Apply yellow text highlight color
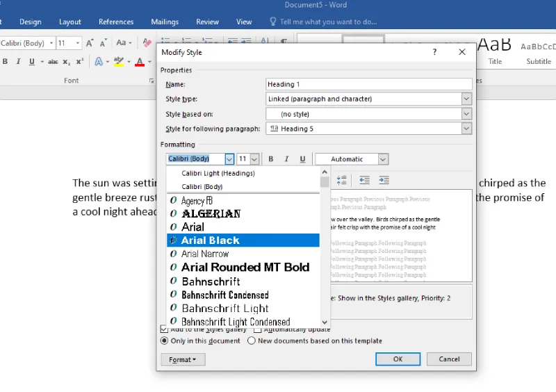The height and width of the screenshot is (392, 556). coord(118,61)
